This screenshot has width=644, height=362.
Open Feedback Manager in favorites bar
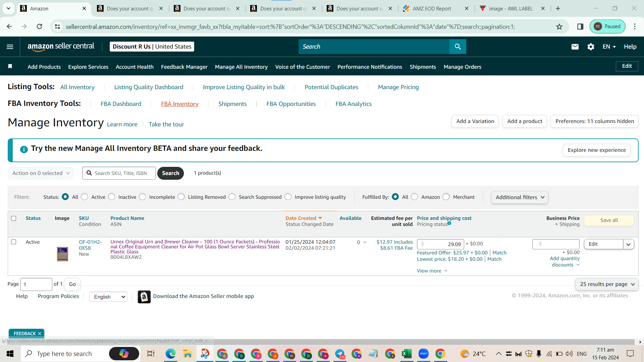(x=184, y=67)
